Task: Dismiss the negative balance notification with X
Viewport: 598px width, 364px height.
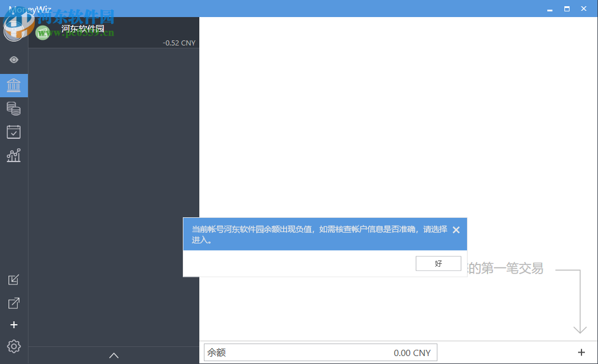Action: click(x=456, y=230)
